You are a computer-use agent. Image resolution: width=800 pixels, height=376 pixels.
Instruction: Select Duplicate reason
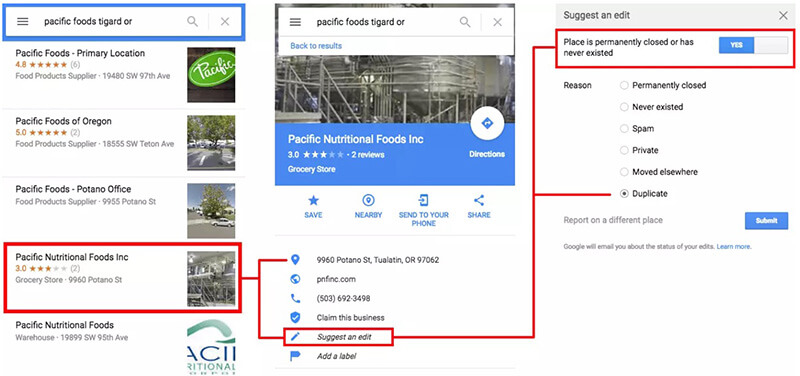point(624,194)
